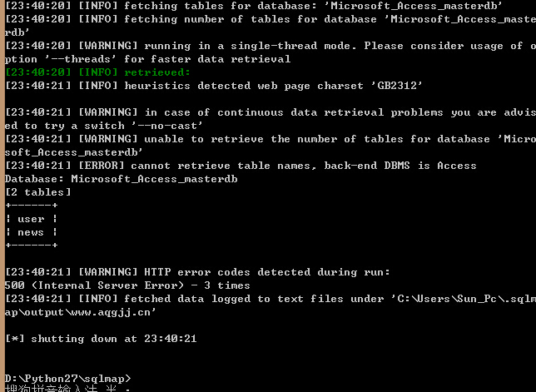
Task: Click the 'news' table name in results
Action: [x=31, y=232]
